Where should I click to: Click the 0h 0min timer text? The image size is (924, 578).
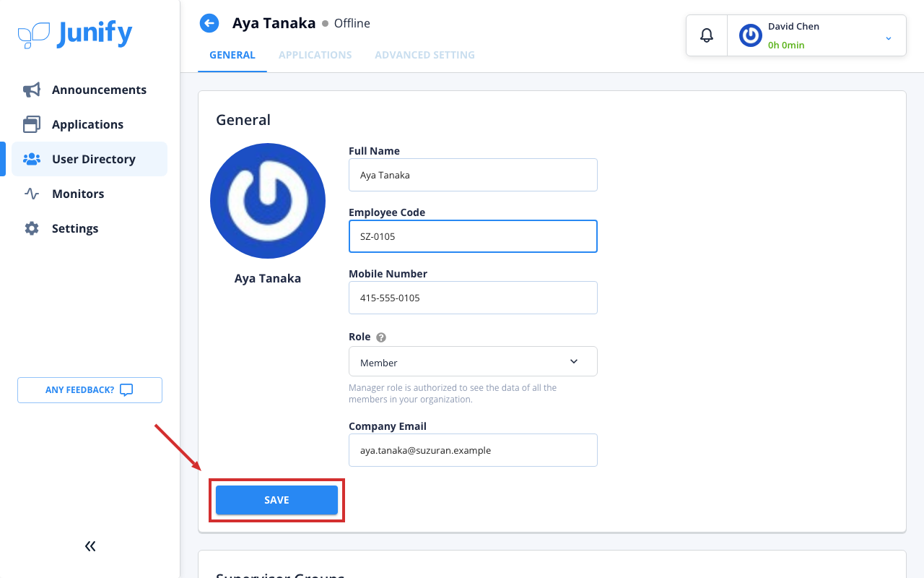tap(786, 45)
